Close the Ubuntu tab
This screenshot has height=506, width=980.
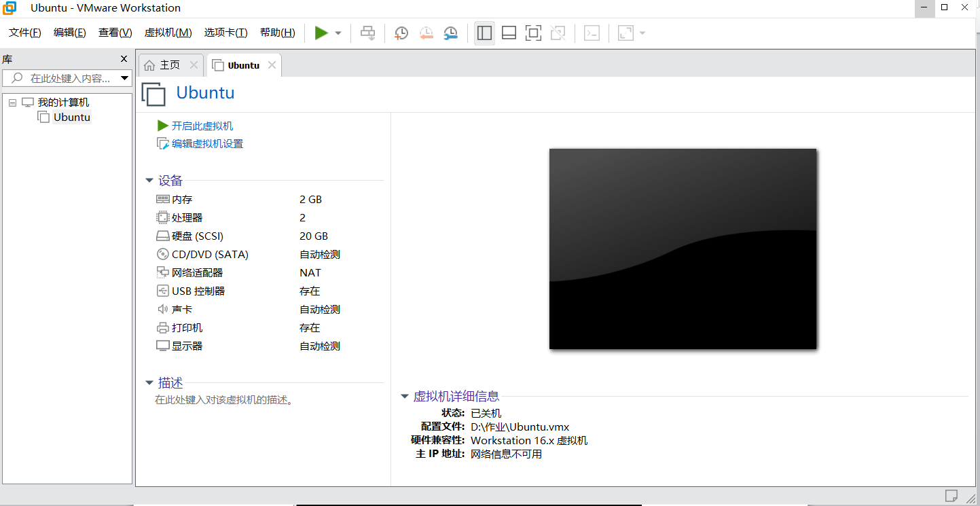pos(272,65)
